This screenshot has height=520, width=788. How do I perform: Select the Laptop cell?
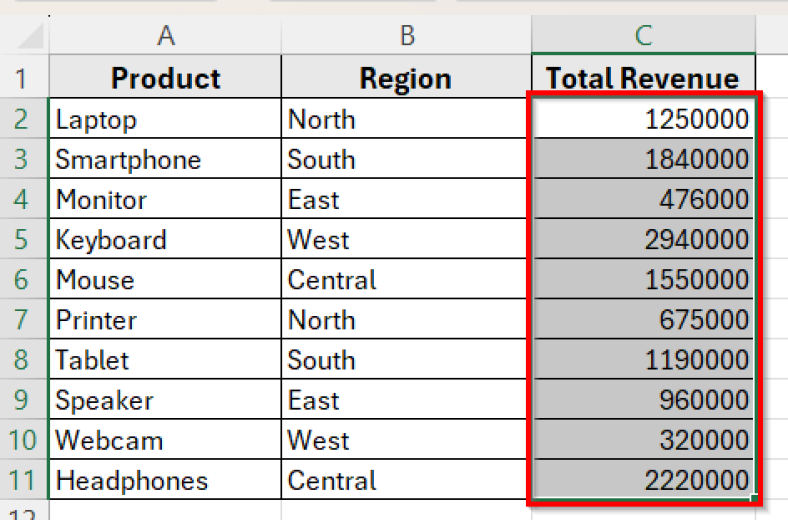click(165, 120)
